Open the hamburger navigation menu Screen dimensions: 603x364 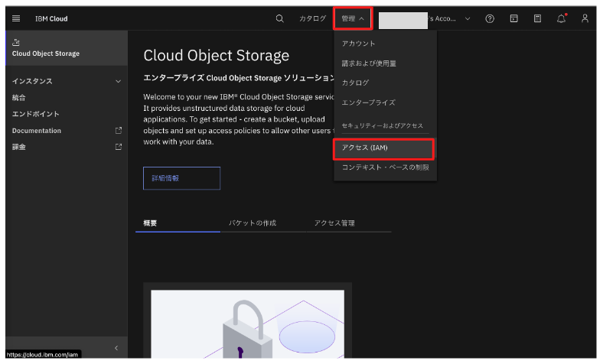[17, 18]
